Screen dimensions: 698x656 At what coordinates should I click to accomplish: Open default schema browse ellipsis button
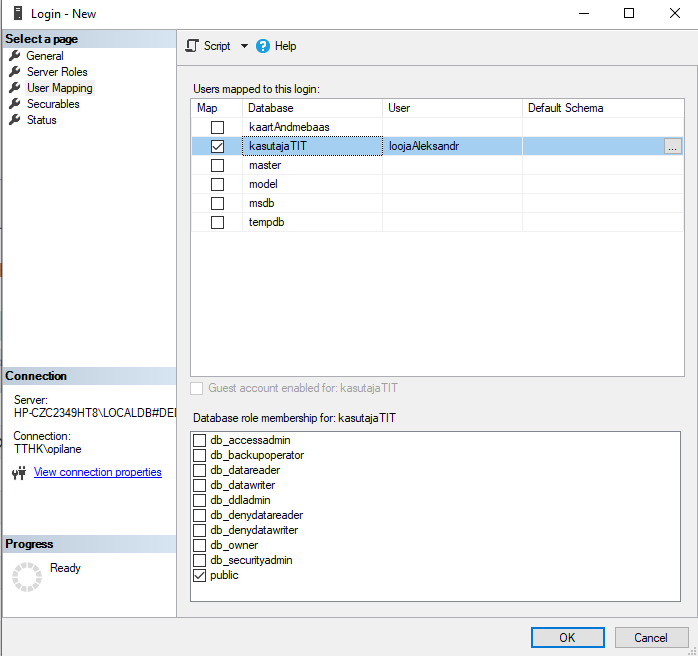[672, 146]
